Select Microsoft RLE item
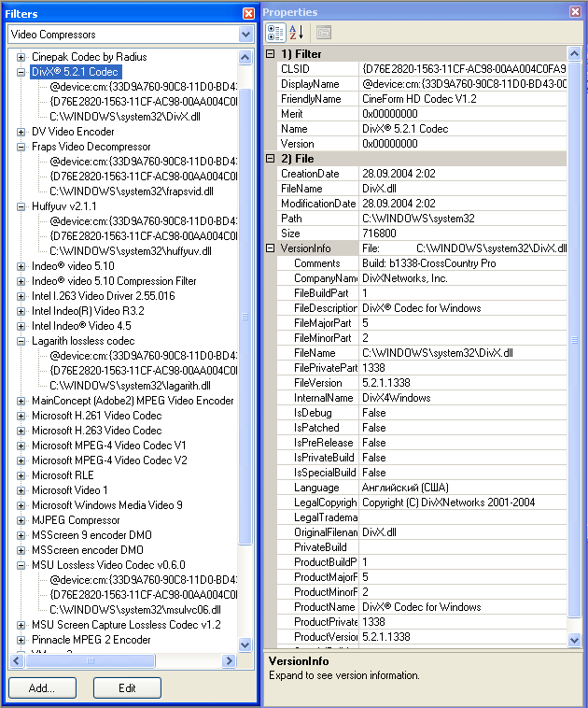The width and height of the screenshot is (588, 708). [x=63, y=475]
